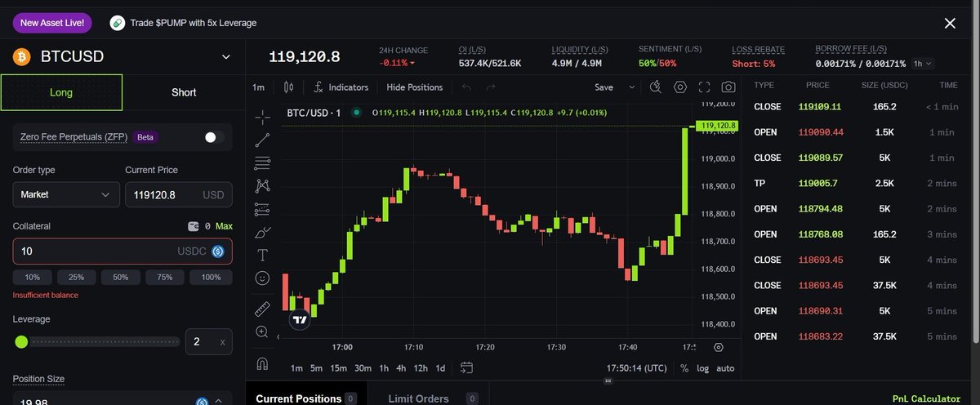Select 100% collateral button
The height and width of the screenshot is (405, 980).
211,278
